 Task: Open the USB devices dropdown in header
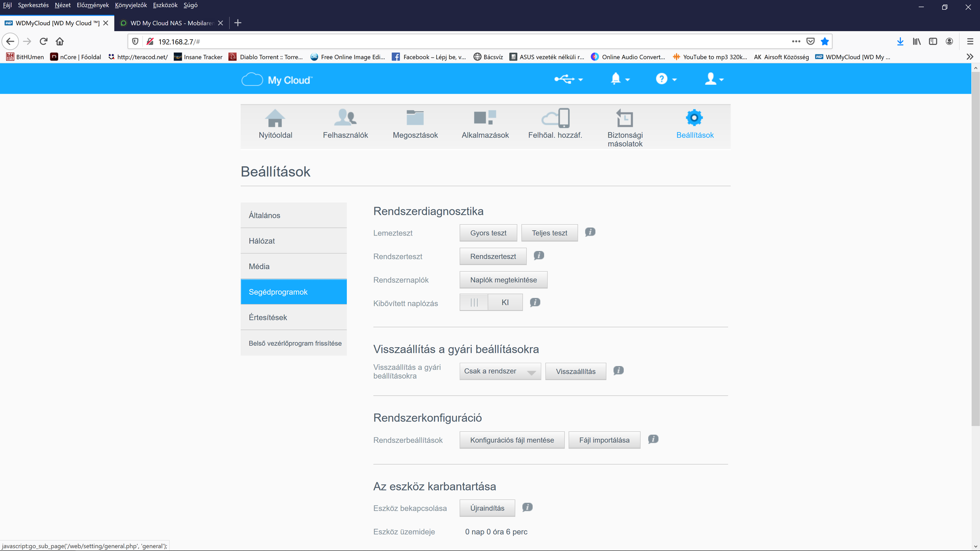pyautogui.click(x=568, y=79)
